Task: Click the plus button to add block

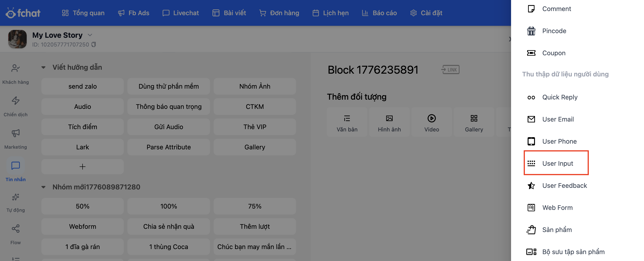Action: pos(83,167)
